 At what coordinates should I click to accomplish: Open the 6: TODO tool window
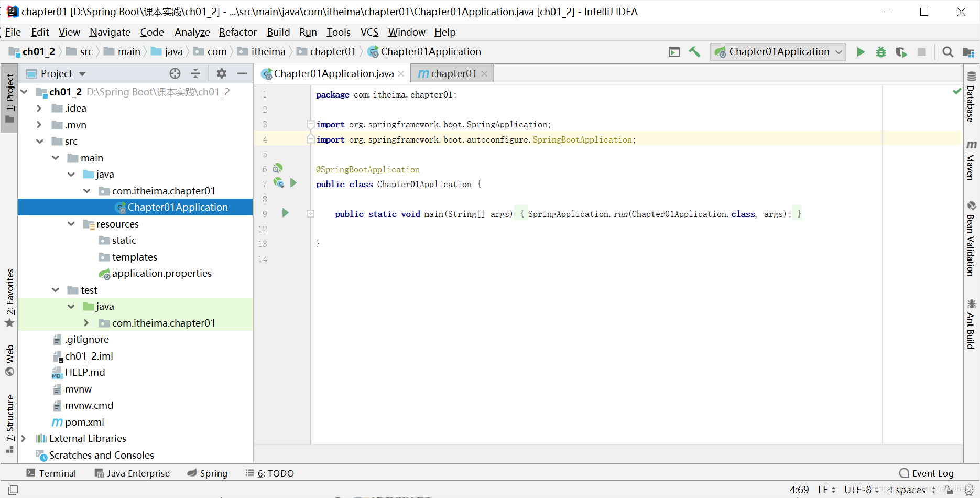click(270, 473)
